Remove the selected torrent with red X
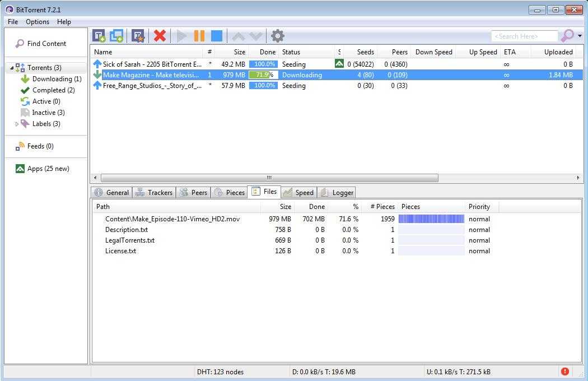 pyautogui.click(x=160, y=36)
